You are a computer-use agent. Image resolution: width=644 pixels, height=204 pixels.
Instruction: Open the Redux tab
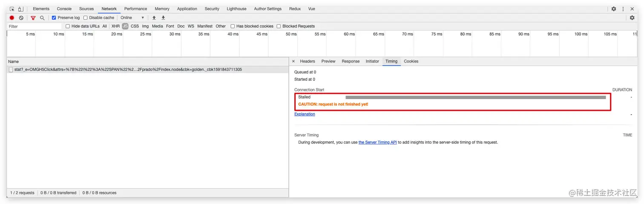point(295,9)
